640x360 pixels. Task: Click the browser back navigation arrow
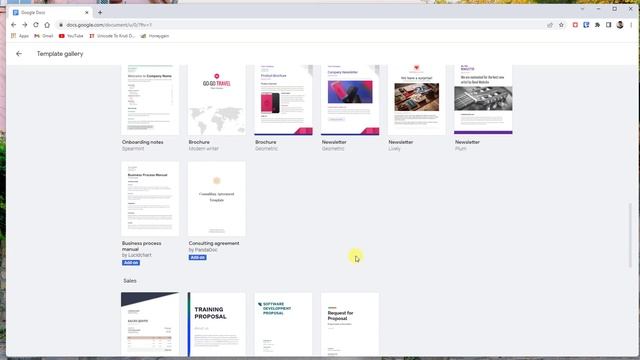13,25
